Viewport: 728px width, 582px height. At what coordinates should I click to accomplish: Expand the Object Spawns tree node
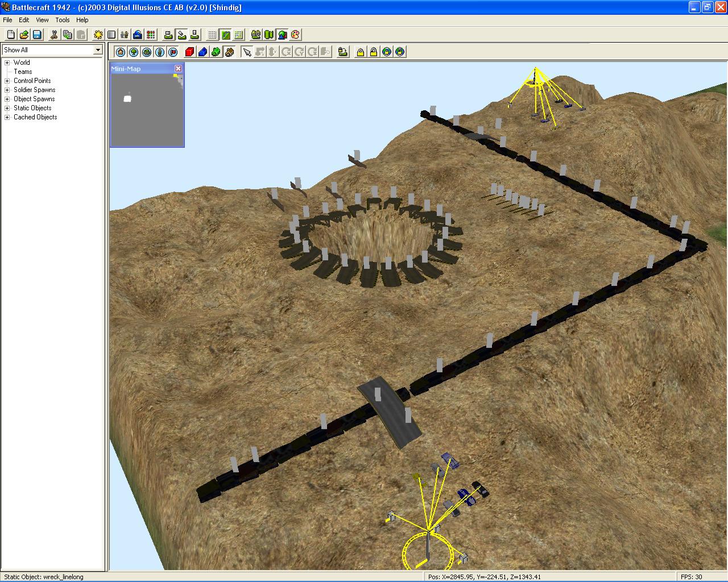click(x=7, y=99)
